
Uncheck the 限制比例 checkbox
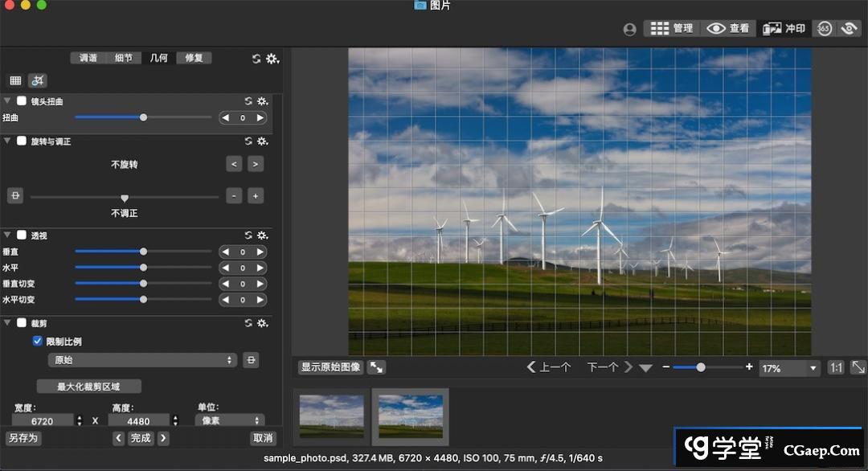click(37, 341)
